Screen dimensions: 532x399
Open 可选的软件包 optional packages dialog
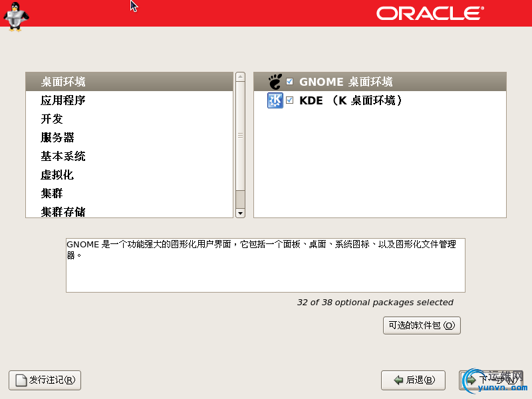click(422, 325)
